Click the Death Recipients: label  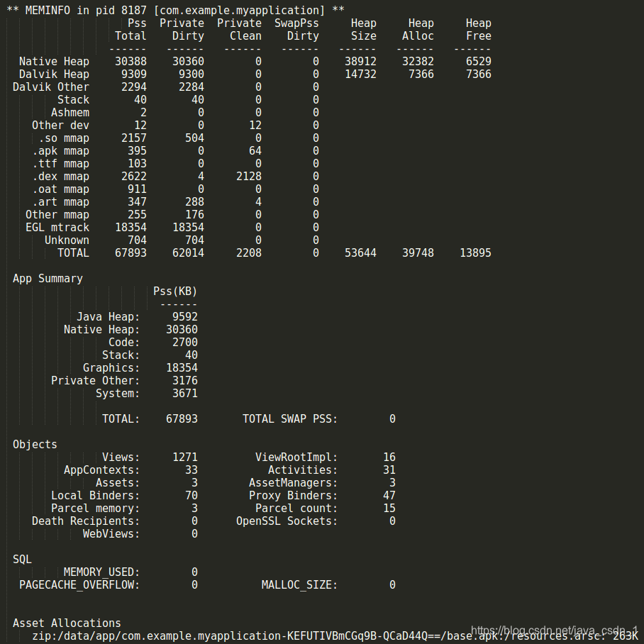[x=86, y=521]
